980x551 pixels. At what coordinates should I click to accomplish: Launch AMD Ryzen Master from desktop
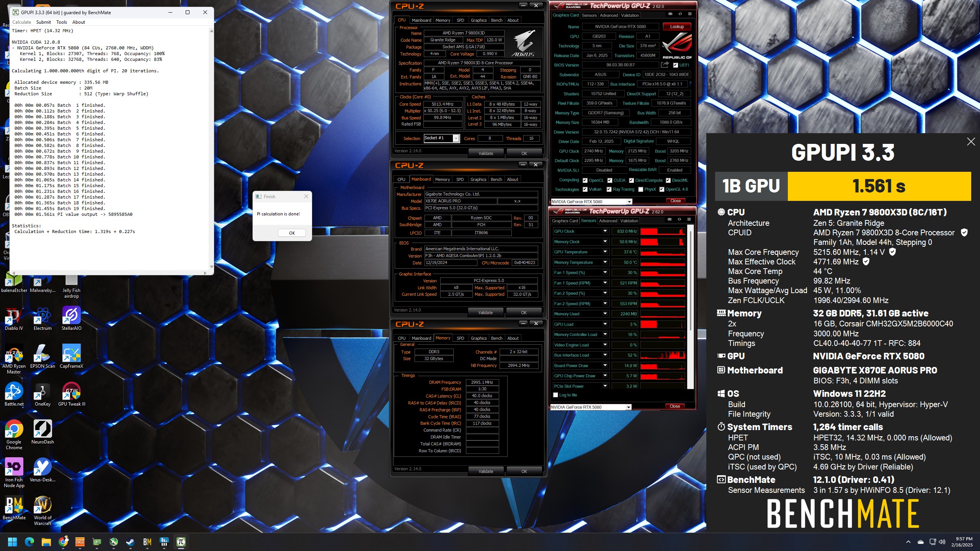(x=14, y=359)
